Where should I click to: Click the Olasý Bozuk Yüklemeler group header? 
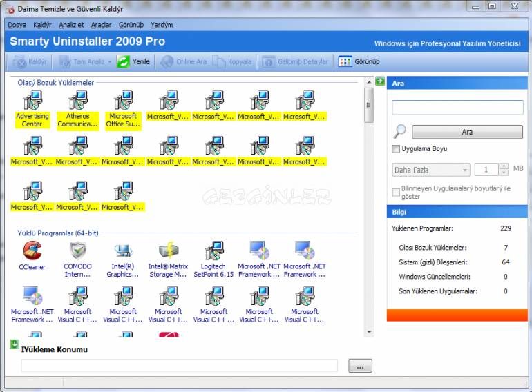tap(56, 83)
